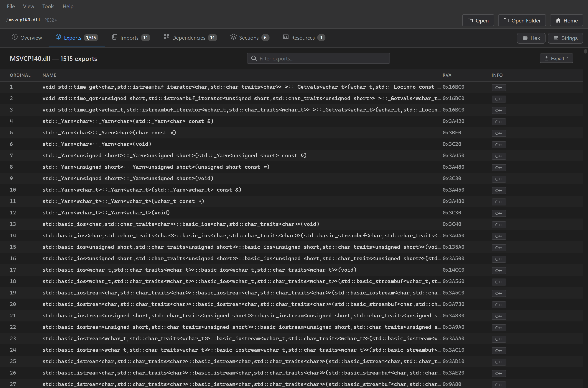This screenshot has height=388, width=588.
Task: Sort by RVA column header
Action: pyautogui.click(x=447, y=75)
